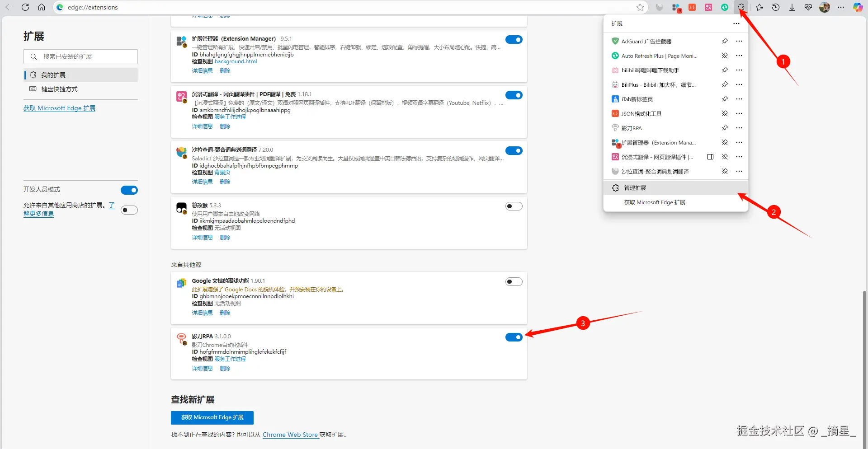Open more actions for AdGuard 广告拦截器
Screen dimensions: 868x449
pos(739,41)
